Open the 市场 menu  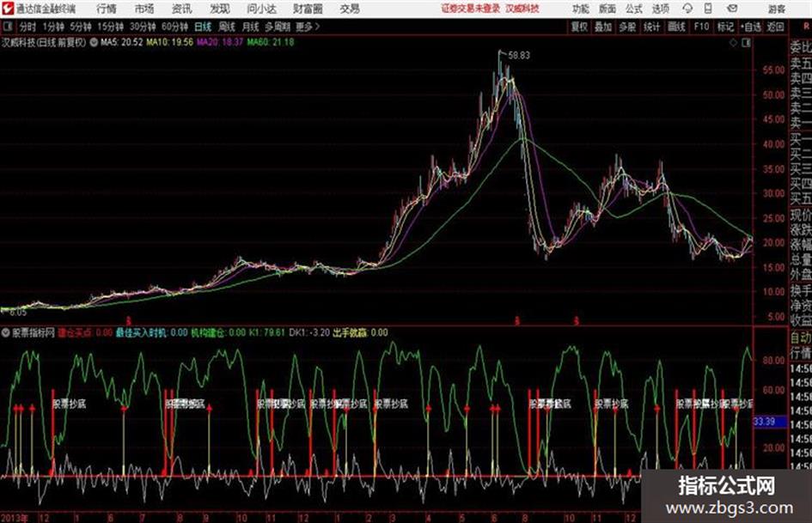[144, 9]
